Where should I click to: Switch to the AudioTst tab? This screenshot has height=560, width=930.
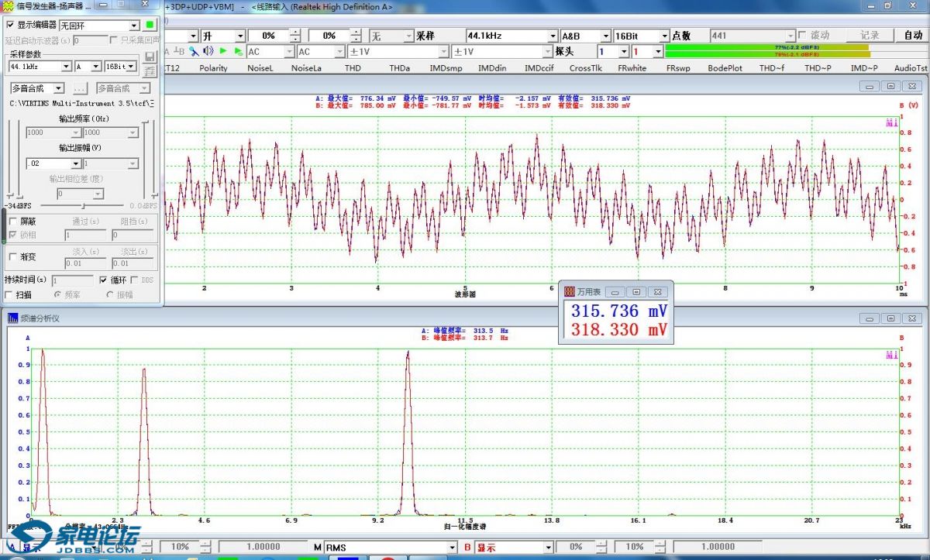[x=911, y=68]
